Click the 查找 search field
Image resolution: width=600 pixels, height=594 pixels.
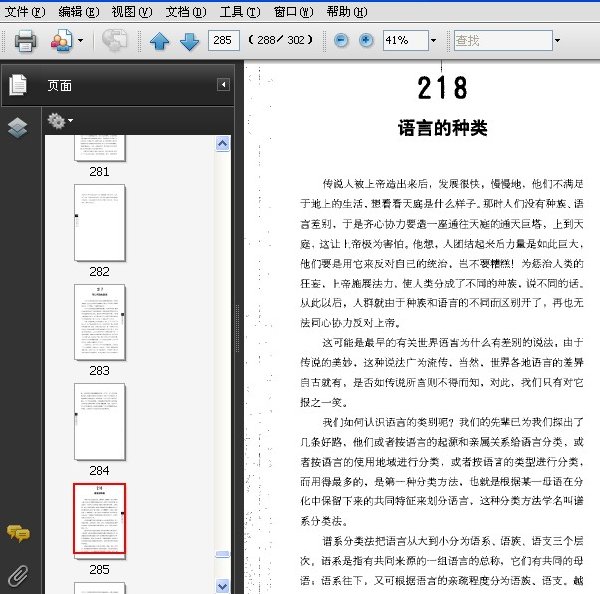point(503,40)
